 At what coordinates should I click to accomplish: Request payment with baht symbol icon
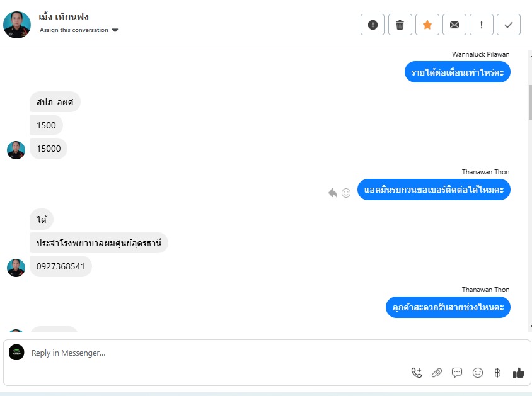pos(497,373)
